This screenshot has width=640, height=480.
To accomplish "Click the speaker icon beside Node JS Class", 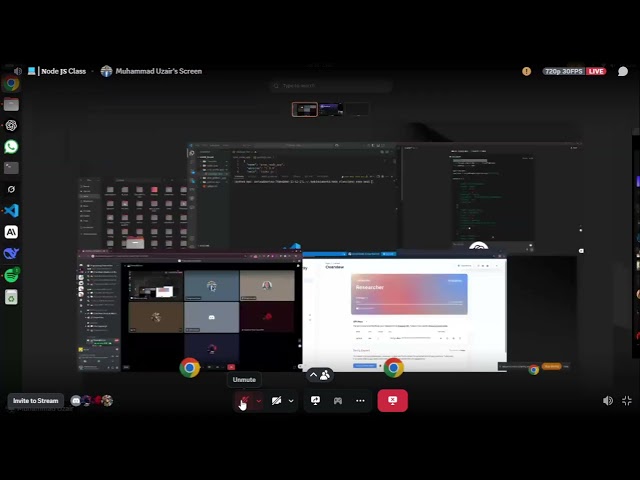I will tap(18, 71).
